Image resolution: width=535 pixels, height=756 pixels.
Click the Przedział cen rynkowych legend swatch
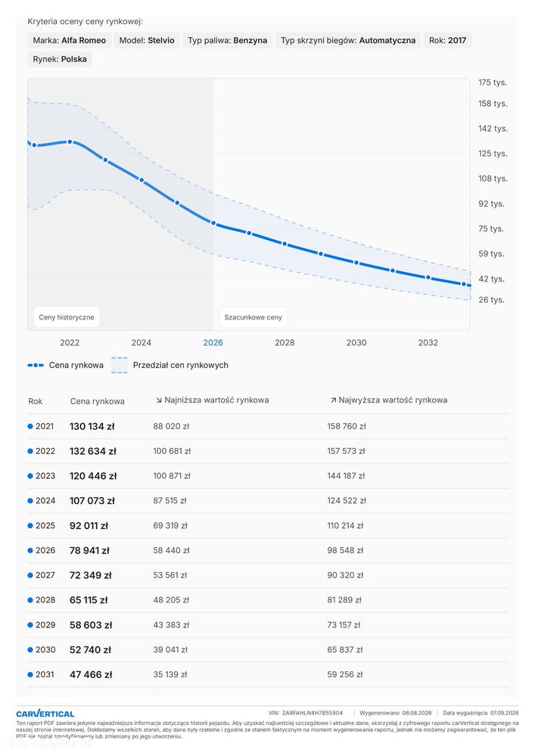120,365
